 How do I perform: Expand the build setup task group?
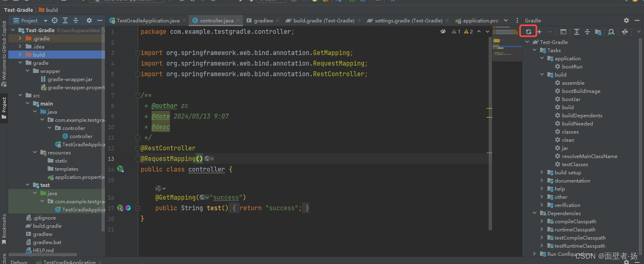point(542,173)
